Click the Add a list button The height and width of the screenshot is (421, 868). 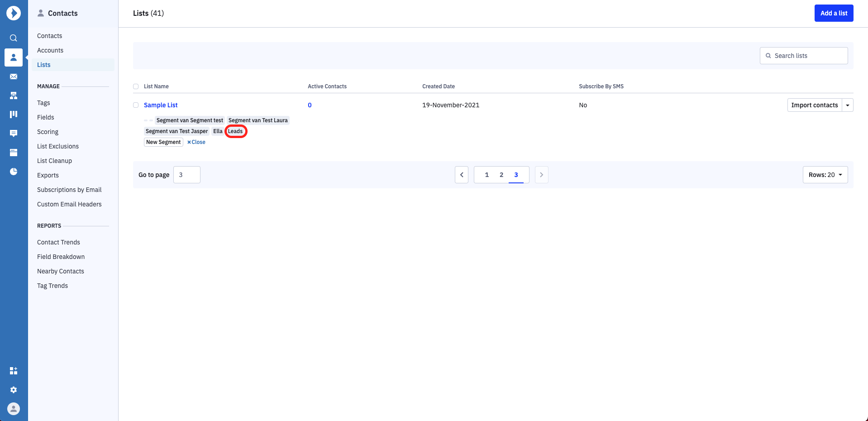pyautogui.click(x=834, y=13)
